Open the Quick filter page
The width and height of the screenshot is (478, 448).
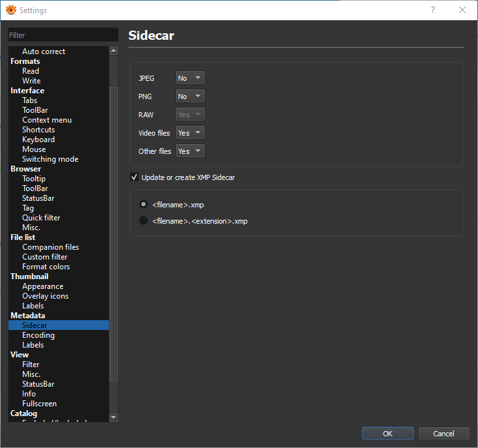point(41,218)
